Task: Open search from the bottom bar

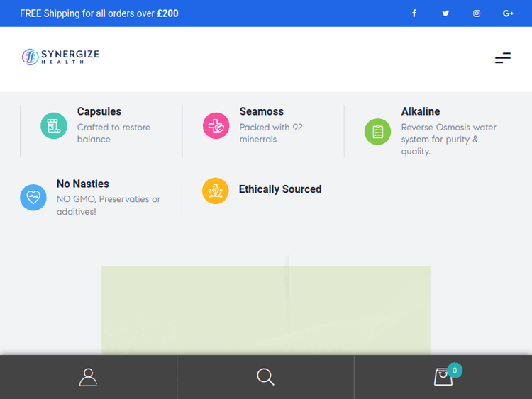Action: (x=265, y=377)
